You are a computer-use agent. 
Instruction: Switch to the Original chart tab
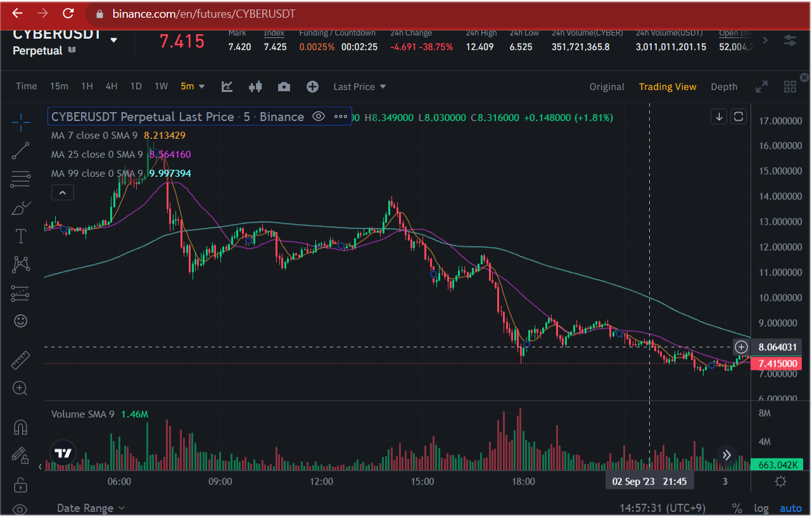607,87
